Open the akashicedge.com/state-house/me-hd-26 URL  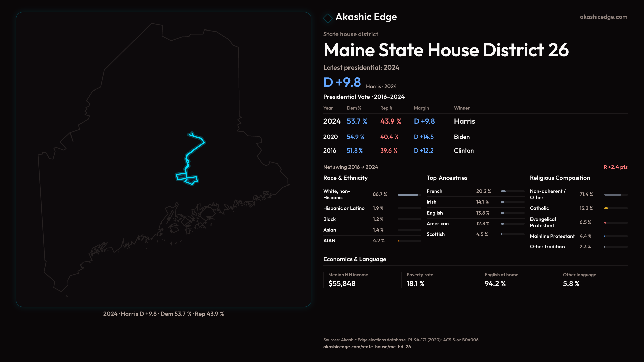tap(367, 347)
